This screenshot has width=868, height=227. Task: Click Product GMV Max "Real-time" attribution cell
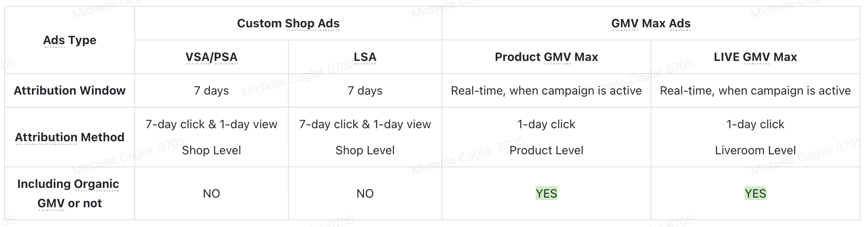point(546,91)
